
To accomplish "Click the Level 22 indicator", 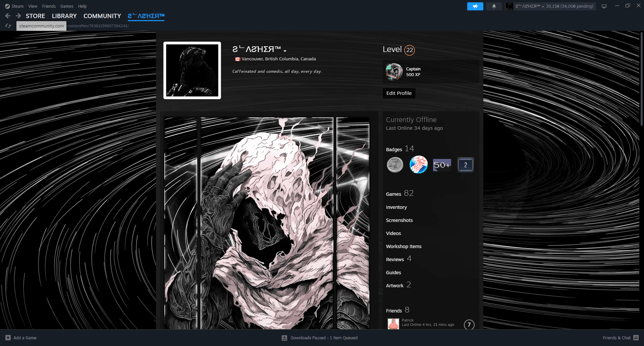I will (x=399, y=50).
